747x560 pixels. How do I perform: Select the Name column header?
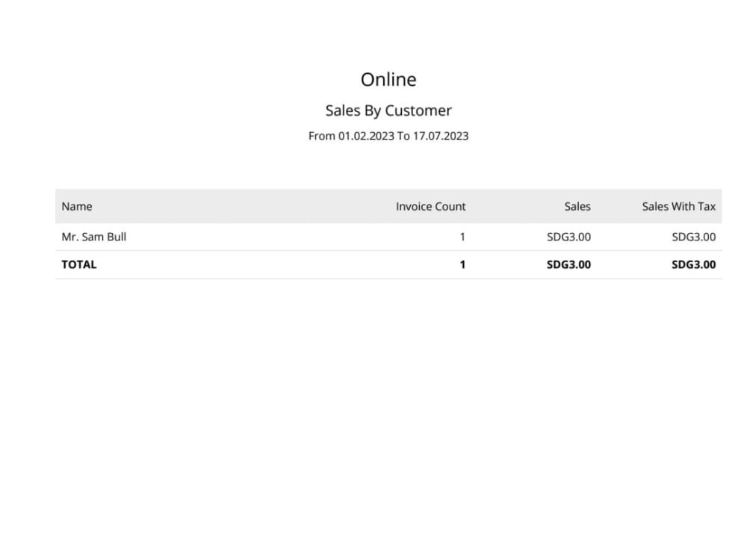tap(77, 207)
